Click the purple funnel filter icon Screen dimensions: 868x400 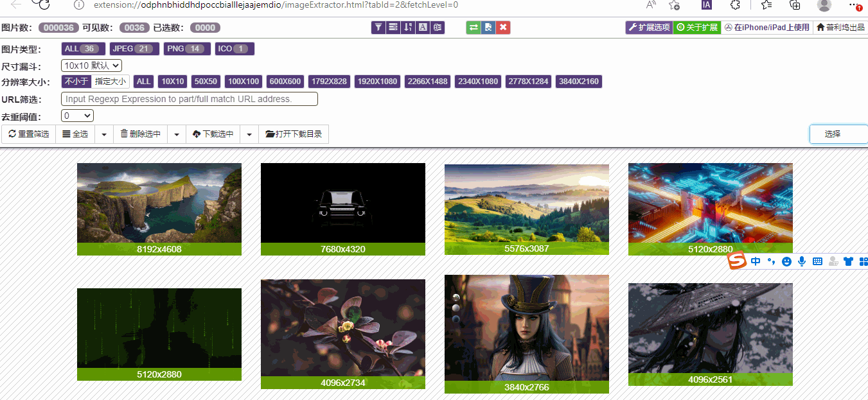[378, 28]
